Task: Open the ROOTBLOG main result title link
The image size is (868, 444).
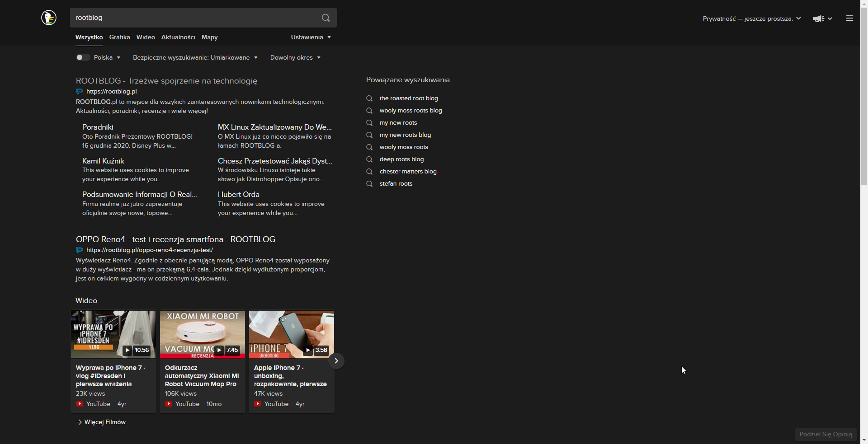Action: [166, 81]
